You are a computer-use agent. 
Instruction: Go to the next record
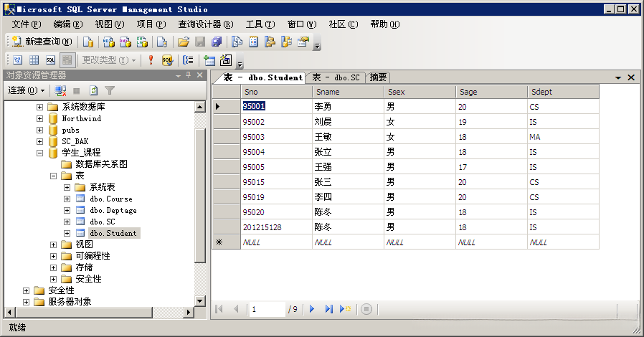pyautogui.click(x=312, y=308)
